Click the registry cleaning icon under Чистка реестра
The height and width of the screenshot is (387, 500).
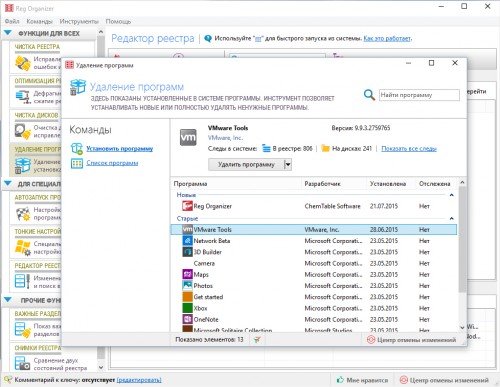click(x=23, y=63)
